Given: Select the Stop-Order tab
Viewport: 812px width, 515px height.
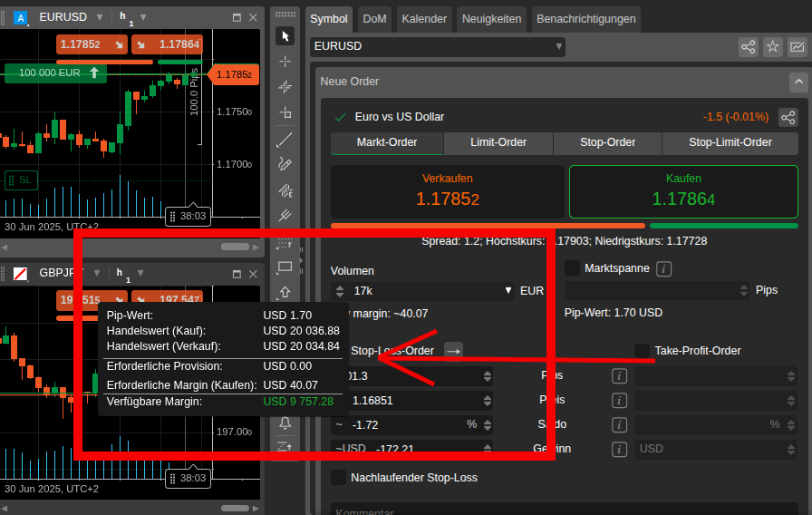Looking at the screenshot, I should [x=607, y=143].
